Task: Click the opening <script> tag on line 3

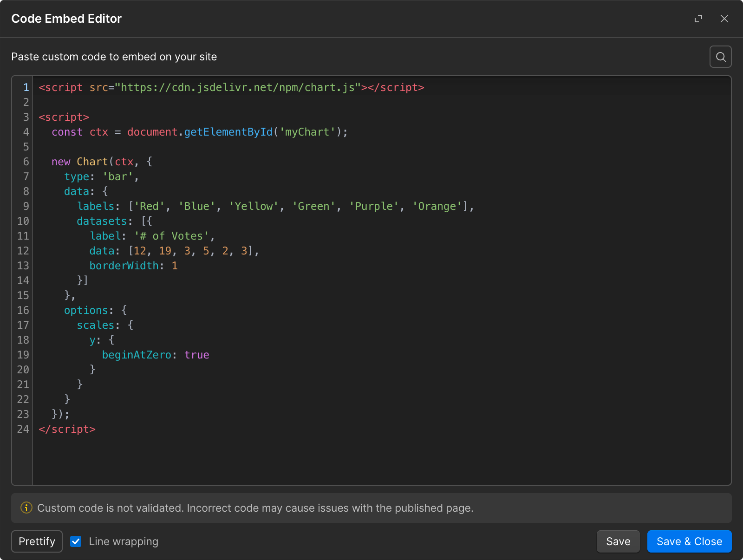Action: pyautogui.click(x=64, y=117)
